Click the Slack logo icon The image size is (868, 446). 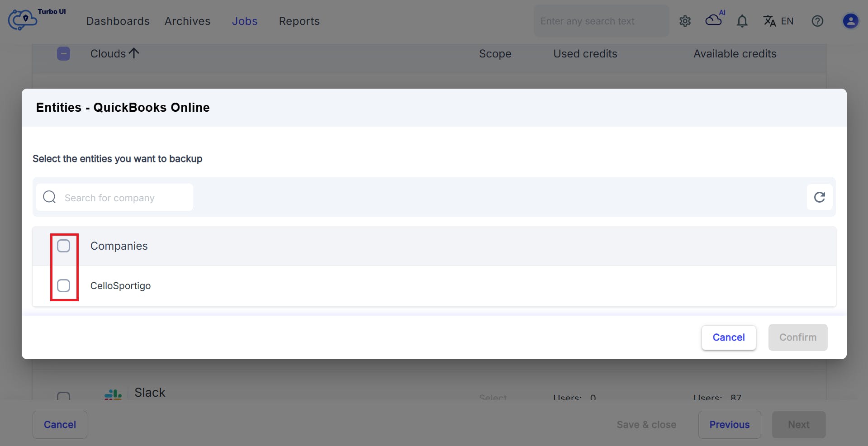pos(113,394)
